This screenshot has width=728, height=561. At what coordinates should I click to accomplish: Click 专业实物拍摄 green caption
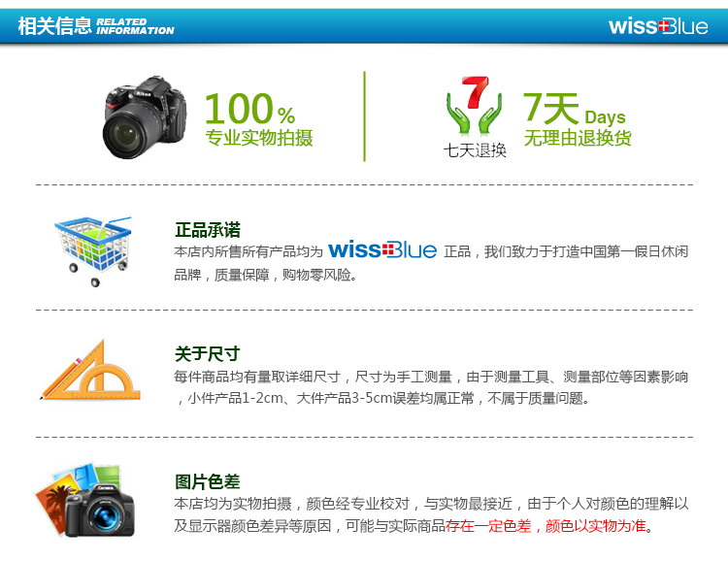[x=259, y=138]
